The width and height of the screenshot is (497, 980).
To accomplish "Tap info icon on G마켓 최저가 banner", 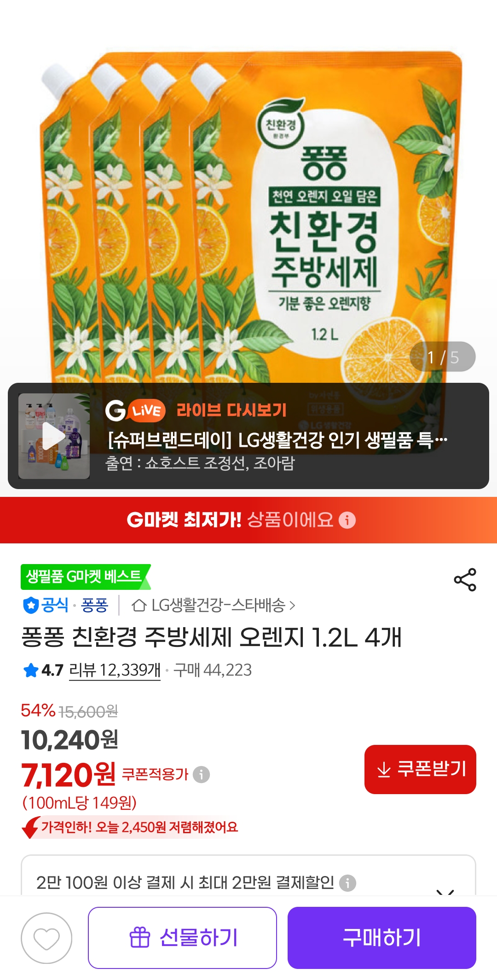I will (347, 520).
